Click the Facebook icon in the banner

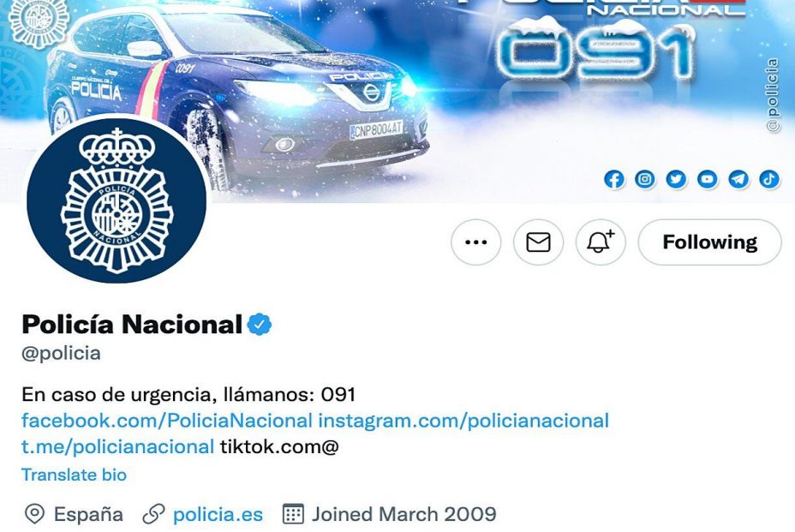tap(614, 179)
